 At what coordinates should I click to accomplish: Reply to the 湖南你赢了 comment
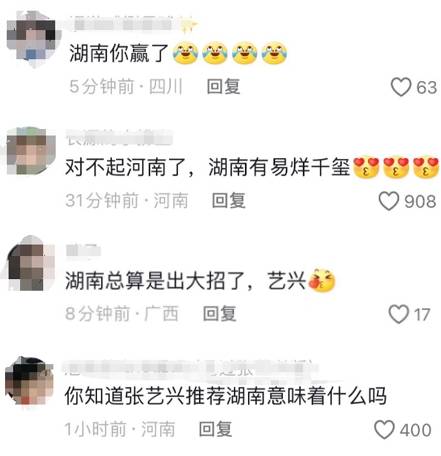pyautogui.click(x=223, y=87)
